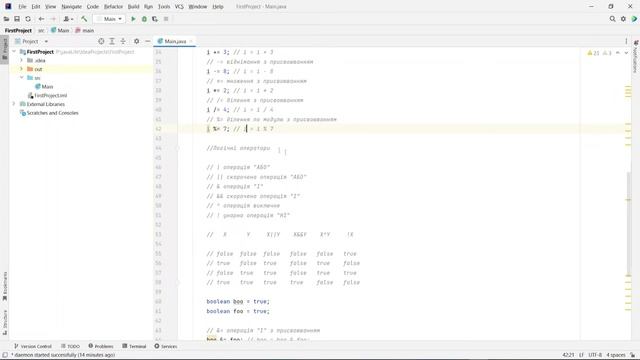Viewport: 640px width, 360px height.
Task: Open the Terminal tool window
Action: pyautogui.click(x=134, y=346)
